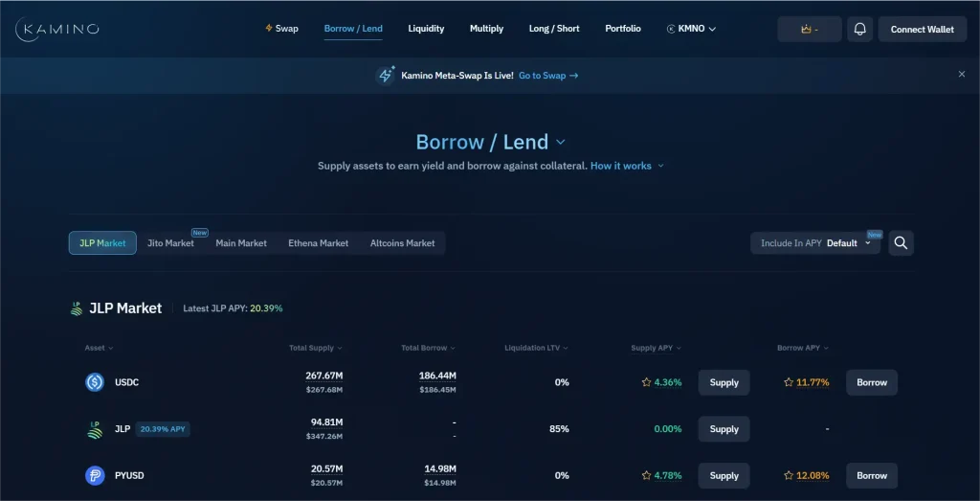Click star beside USDC 4.36% supply APY
The height and width of the screenshot is (501, 980).
[646, 382]
